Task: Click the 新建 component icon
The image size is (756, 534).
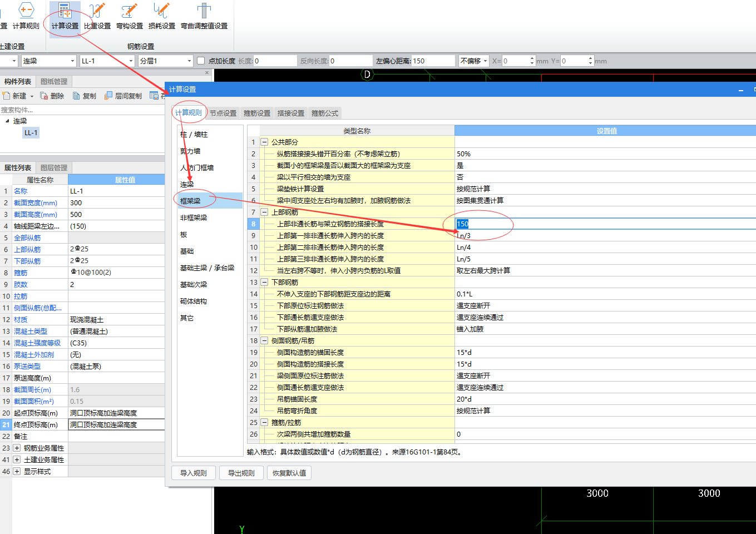Action: tap(15, 96)
